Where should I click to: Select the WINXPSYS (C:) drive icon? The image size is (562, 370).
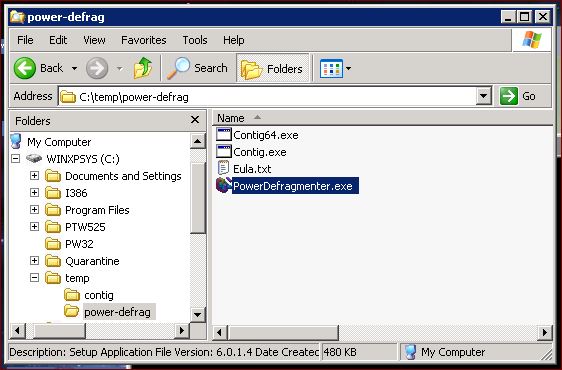[34, 158]
